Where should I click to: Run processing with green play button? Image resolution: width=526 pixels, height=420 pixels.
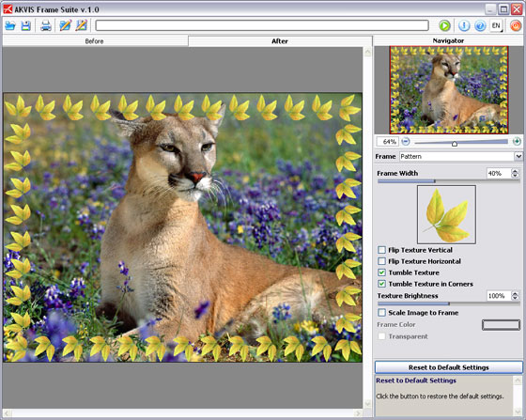pyautogui.click(x=445, y=25)
